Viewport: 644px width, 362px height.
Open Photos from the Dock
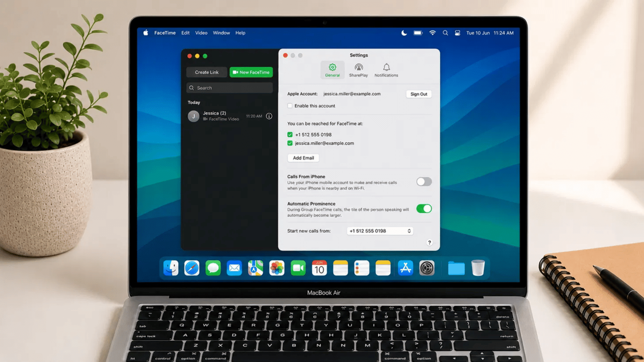277,268
